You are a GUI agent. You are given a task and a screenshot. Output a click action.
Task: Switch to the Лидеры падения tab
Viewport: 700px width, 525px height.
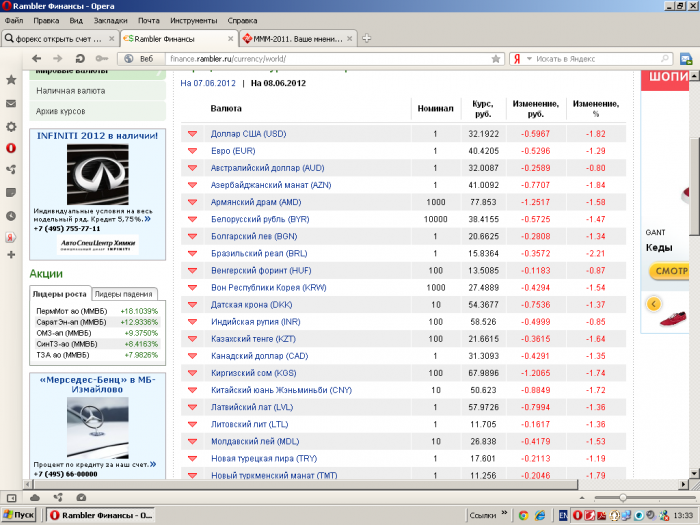[123, 294]
